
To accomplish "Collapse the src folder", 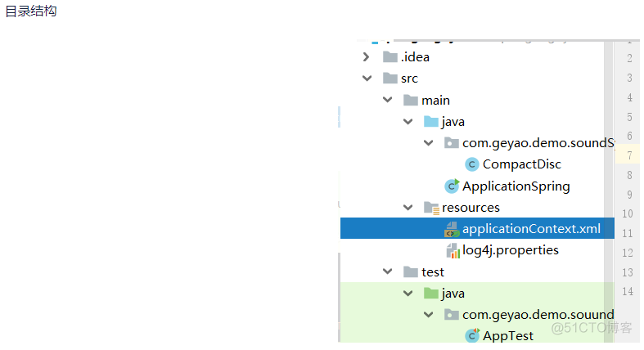I will [x=366, y=79].
